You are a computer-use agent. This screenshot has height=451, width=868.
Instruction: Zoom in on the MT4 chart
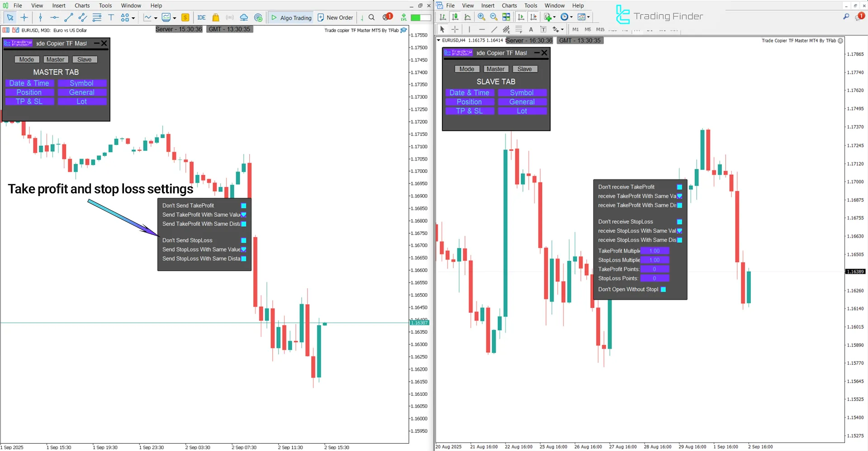click(x=481, y=17)
